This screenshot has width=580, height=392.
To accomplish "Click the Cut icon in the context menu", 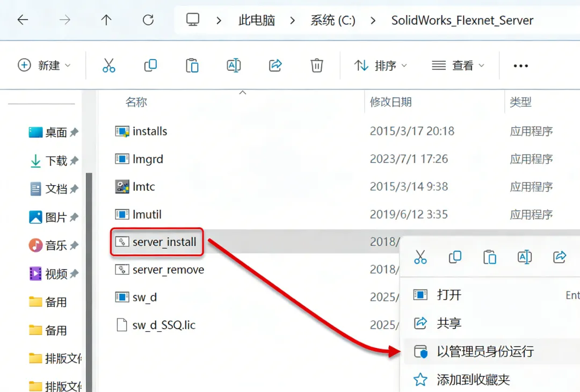I will (420, 257).
